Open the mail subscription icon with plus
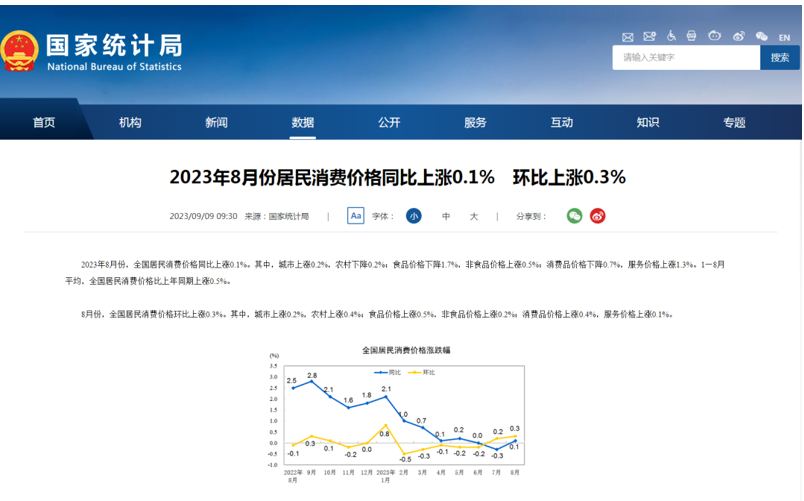The image size is (804, 501). 649,37
